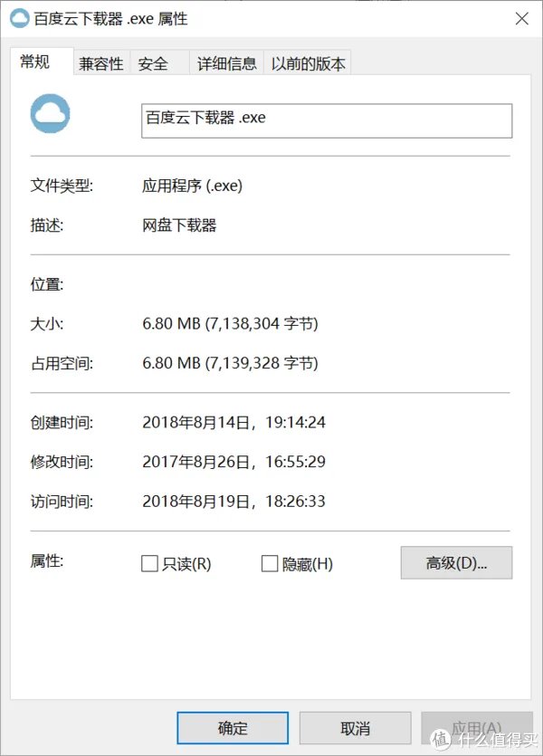Switch to the 详细信息 tab

(226, 63)
